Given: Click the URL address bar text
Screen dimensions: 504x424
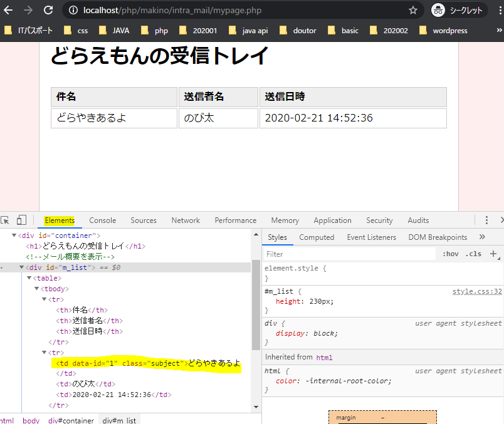Looking at the screenshot, I should [x=172, y=10].
